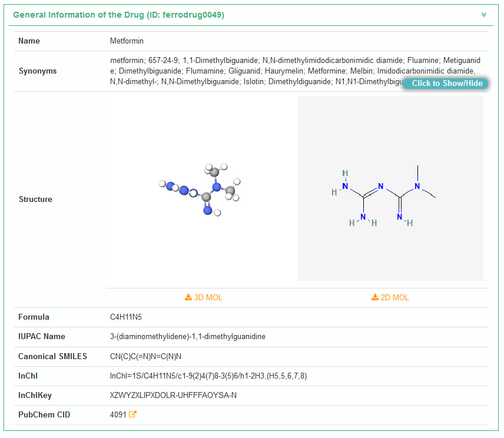
Task: Collapse the General Information panel chevron
Action: click(483, 15)
